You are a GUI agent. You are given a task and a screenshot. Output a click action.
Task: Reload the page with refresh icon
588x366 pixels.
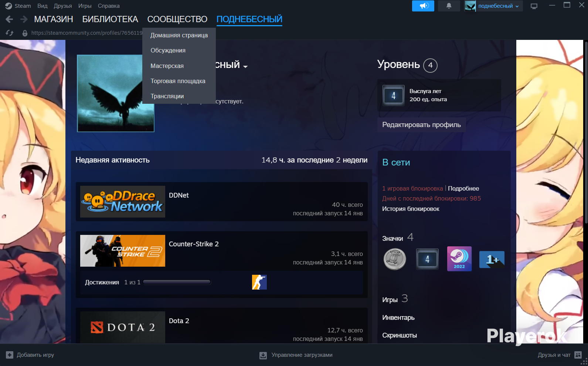(10, 33)
